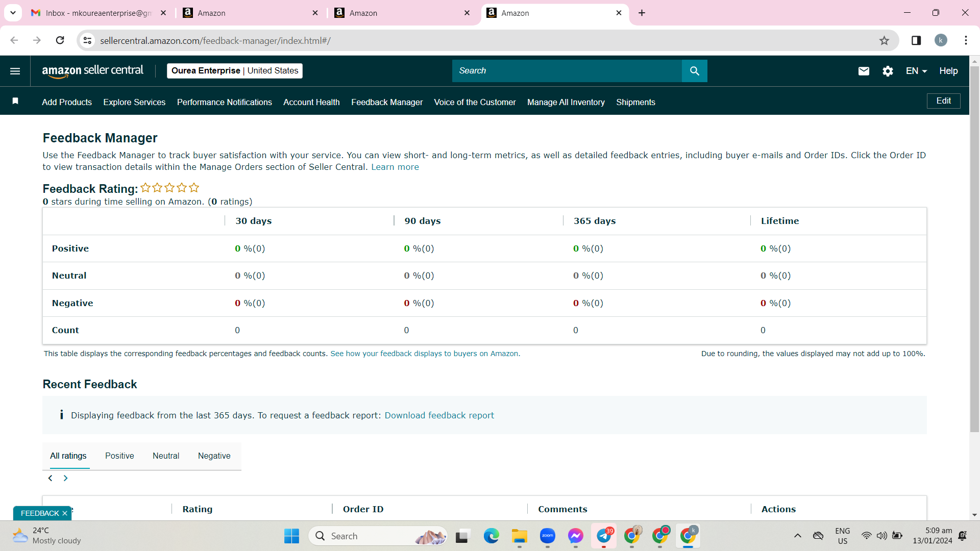
Task: Go forward to the next page
Action: pyautogui.click(x=37, y=40)
